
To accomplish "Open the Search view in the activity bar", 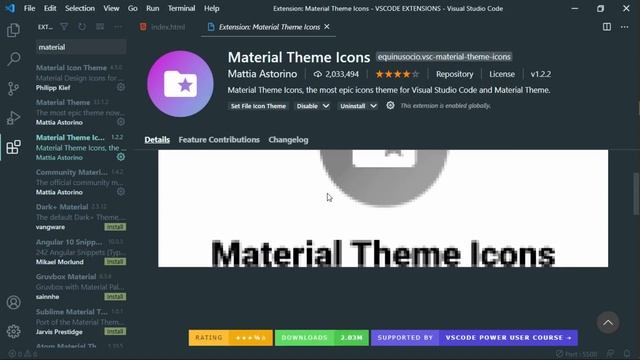I will tap(13, 59).
